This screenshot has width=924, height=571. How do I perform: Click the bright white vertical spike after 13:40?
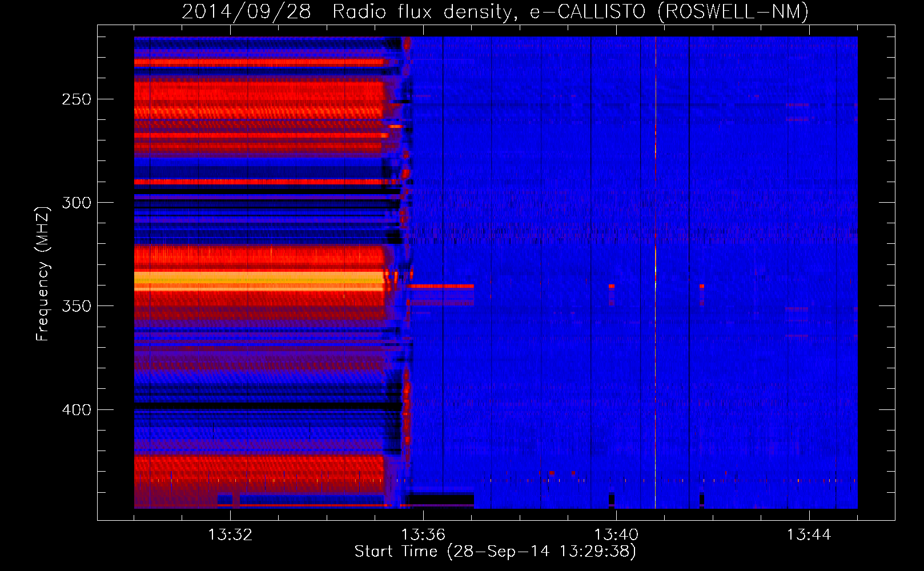pos(656,272)
